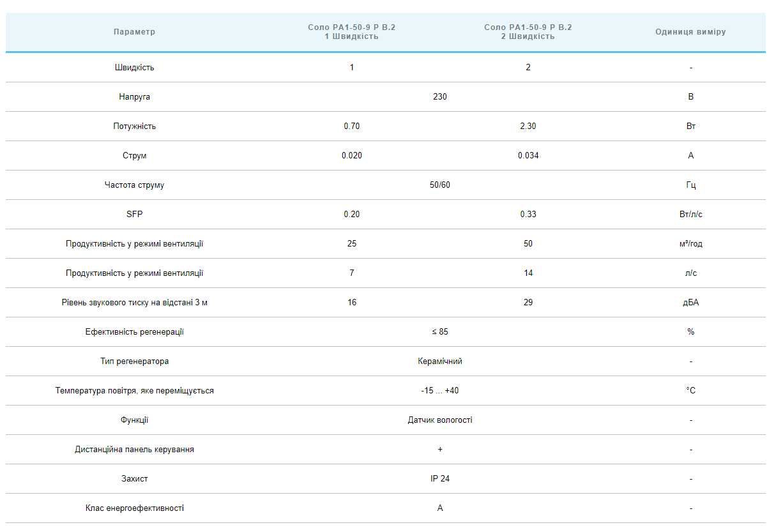The width and height of the screenshot is (783, 532).
Task: Click the "°C" unit cell
Action: pyautogui.click(x=691, y=391)
